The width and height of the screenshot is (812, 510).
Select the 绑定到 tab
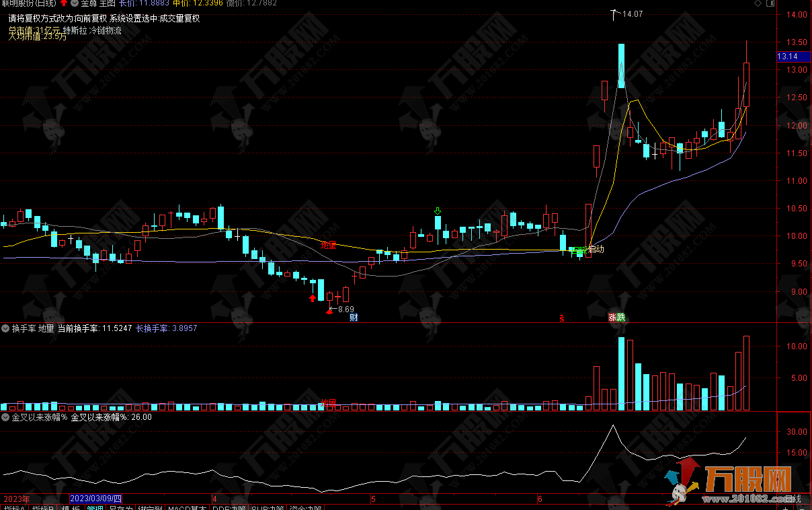tap(151, 507)
